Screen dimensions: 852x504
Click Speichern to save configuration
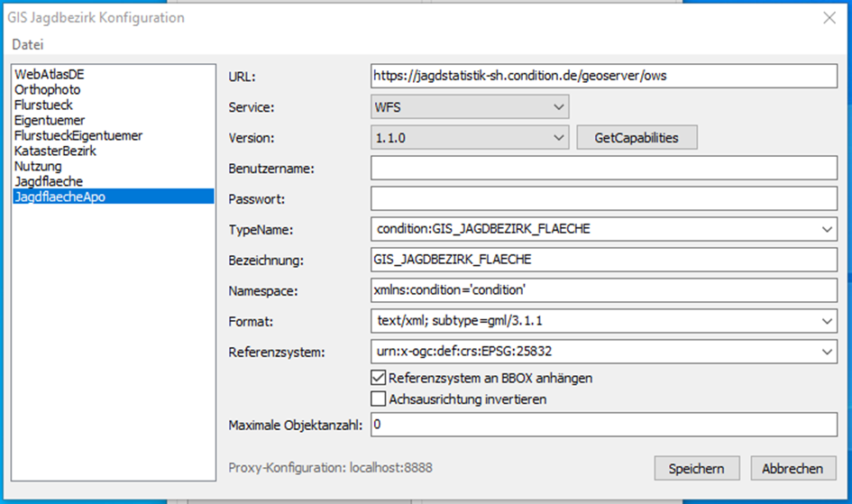(x=697, y=469)
